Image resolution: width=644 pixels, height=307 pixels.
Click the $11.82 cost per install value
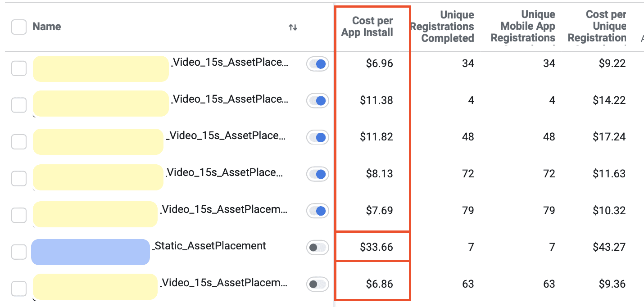tap(376, 137)
